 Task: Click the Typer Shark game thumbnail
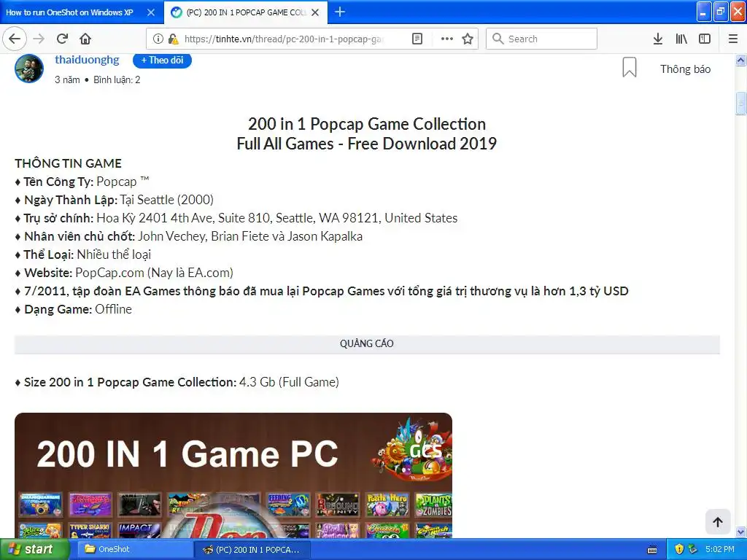point(90,530)
